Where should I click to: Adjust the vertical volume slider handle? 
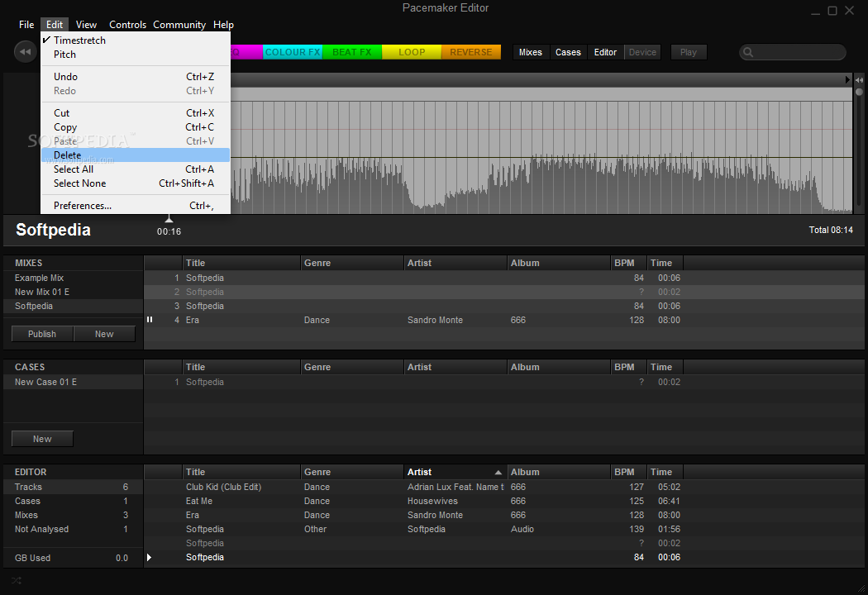coord(859,92)
